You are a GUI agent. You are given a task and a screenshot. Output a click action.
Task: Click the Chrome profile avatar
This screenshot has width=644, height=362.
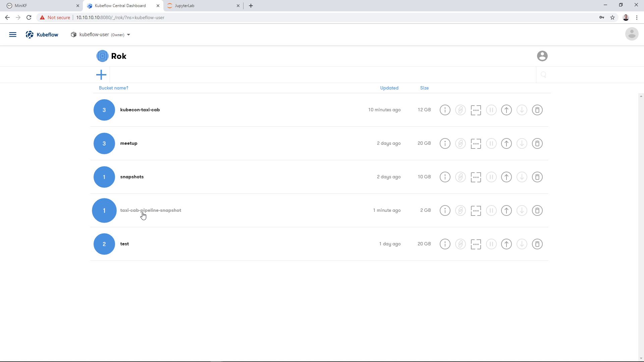click(626, 17)
